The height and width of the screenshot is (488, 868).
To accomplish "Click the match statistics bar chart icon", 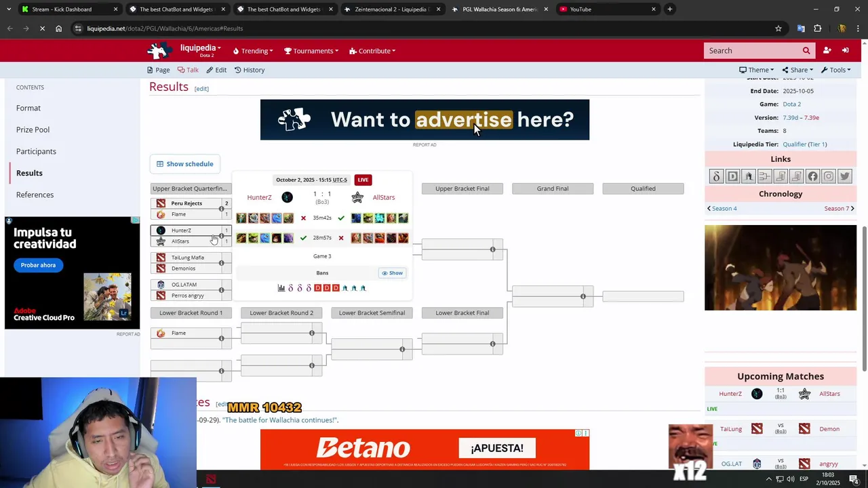I will [281, 288].
